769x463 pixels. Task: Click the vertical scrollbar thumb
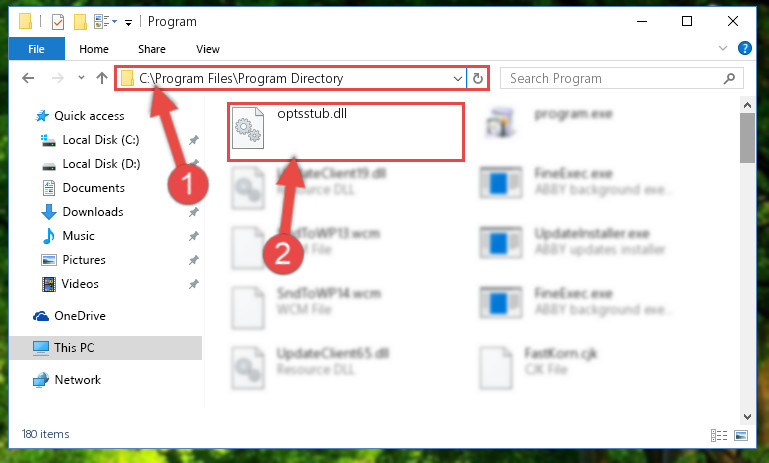point(747,138)
